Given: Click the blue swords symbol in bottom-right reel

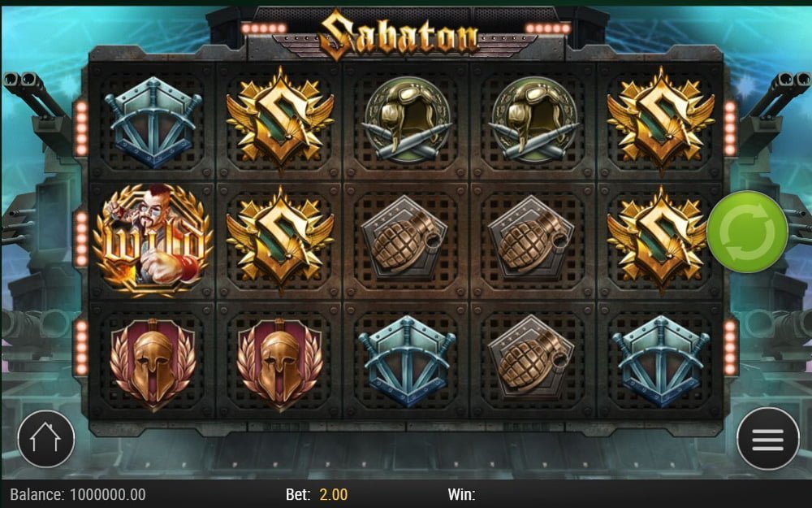Looking at the screenshot, I should [x=661, y=362].
